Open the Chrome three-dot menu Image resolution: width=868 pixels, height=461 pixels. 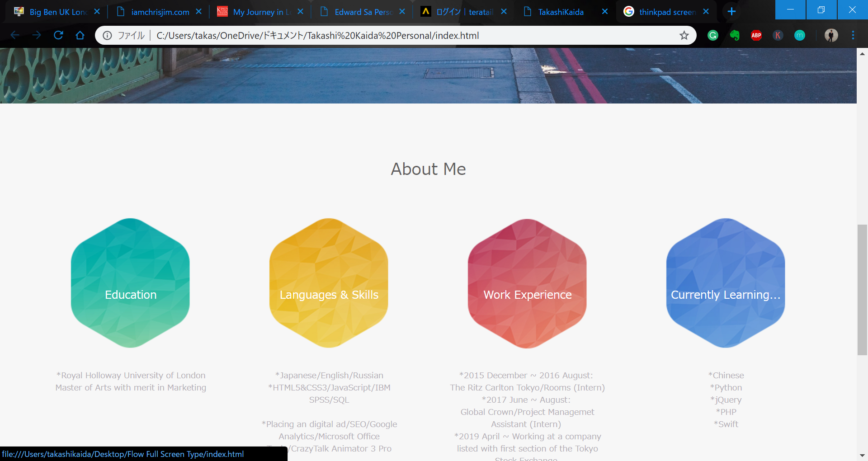pos(853,35)
